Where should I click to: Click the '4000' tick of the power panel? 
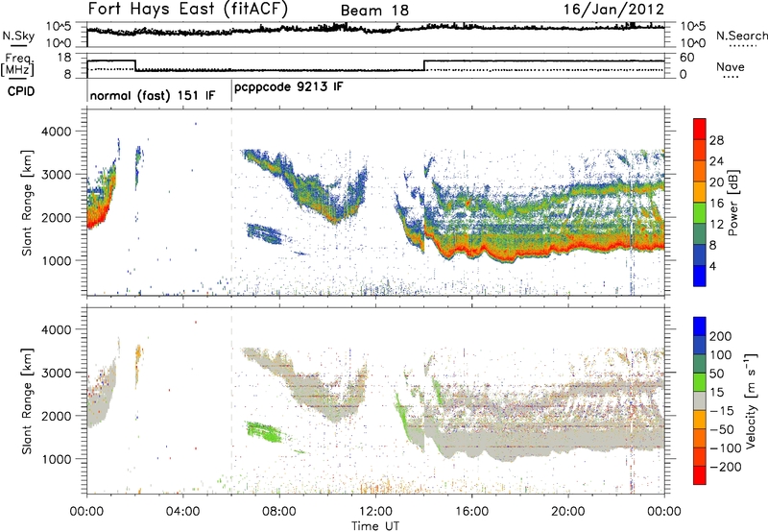pos(56,132)
